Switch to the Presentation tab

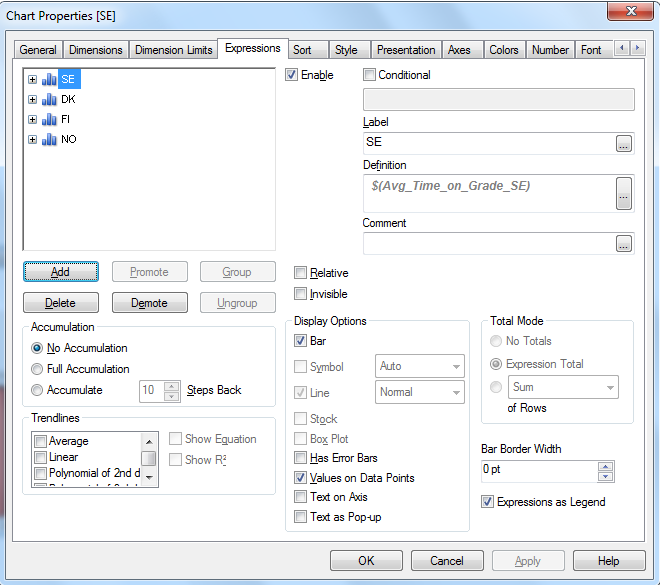pyautogui.click(x=406, y=50)
